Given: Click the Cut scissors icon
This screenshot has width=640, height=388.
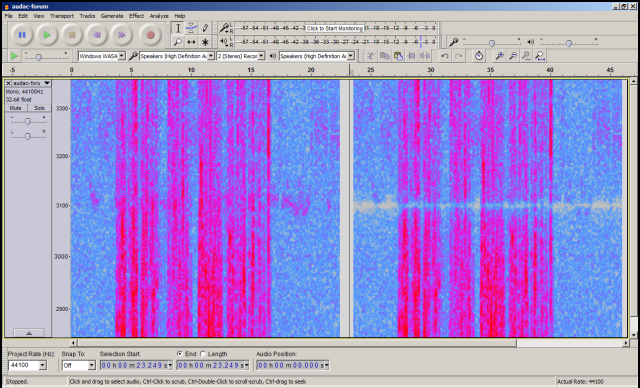Looking at the screenshot, I should (x=371, y=56).
